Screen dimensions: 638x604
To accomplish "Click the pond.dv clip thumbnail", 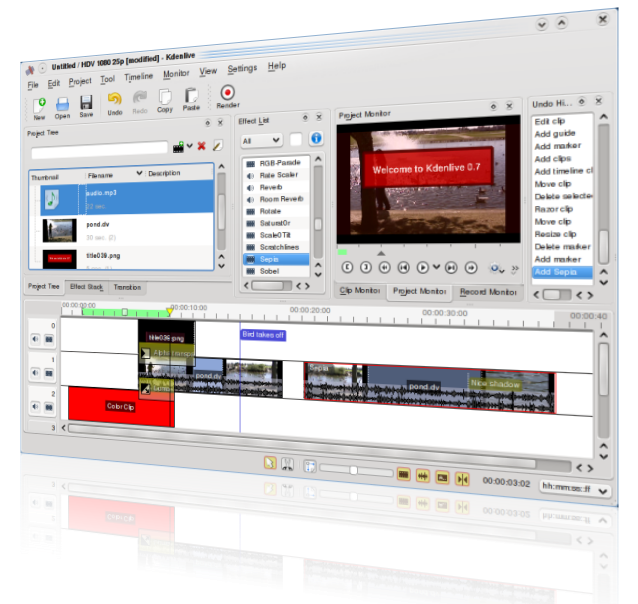I will [x=59, y=230].
